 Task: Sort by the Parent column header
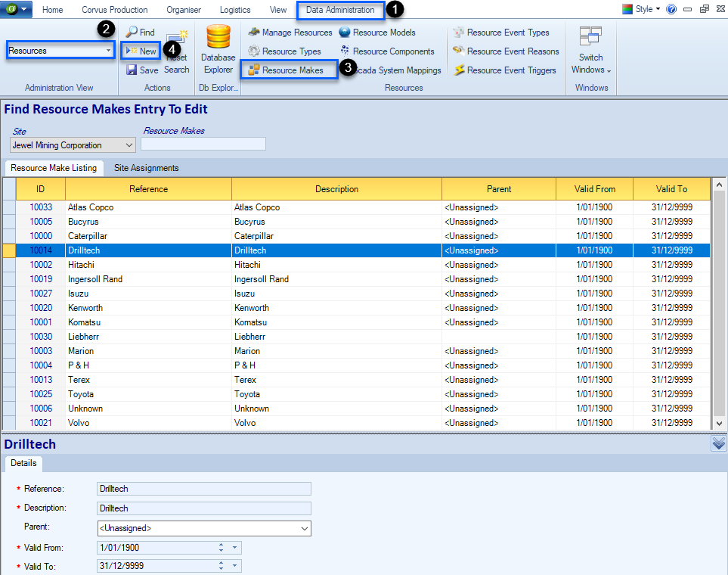pos(499,188)
